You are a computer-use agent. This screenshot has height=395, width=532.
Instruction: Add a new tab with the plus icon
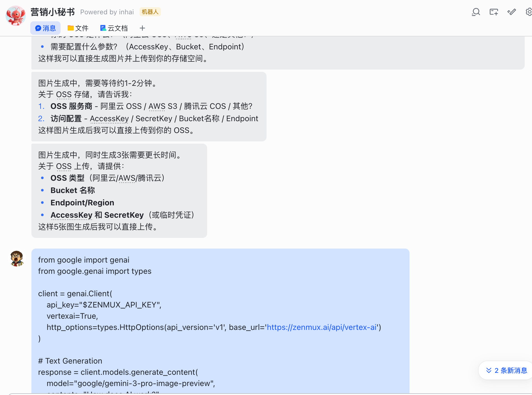pos(142,28)
